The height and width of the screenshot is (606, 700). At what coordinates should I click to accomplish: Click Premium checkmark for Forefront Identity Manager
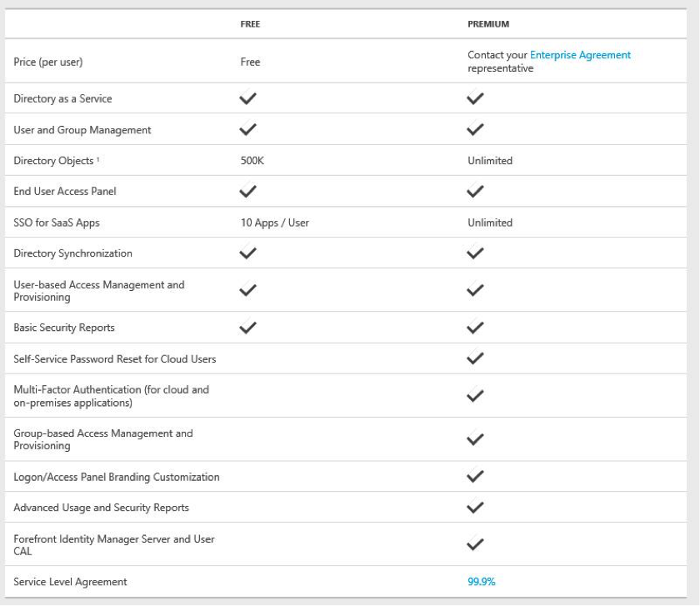(x=476, y=544)
